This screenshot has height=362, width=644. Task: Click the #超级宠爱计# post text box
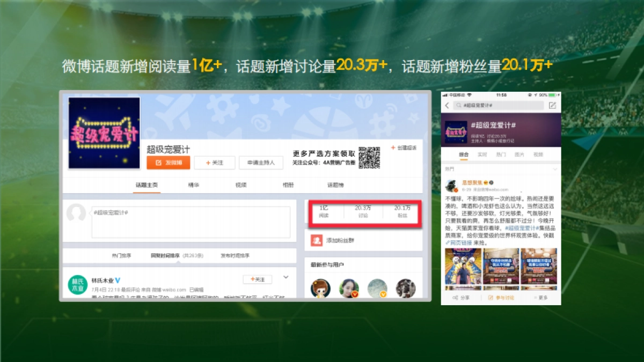191,221
